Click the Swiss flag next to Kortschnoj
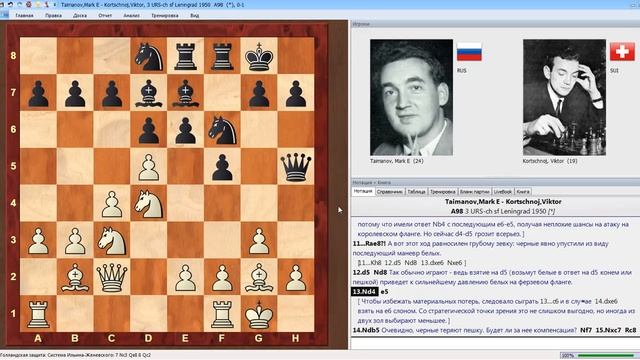 click(622, 52)
